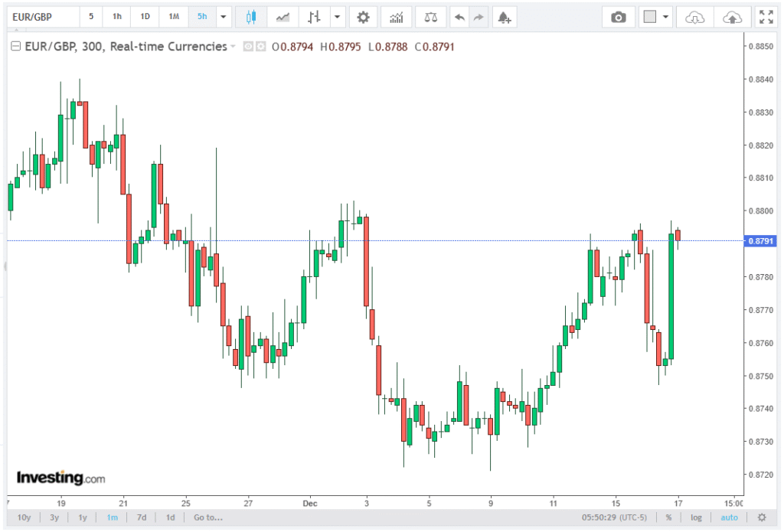
Task: Toggle log scale
Action: [696, 517]
